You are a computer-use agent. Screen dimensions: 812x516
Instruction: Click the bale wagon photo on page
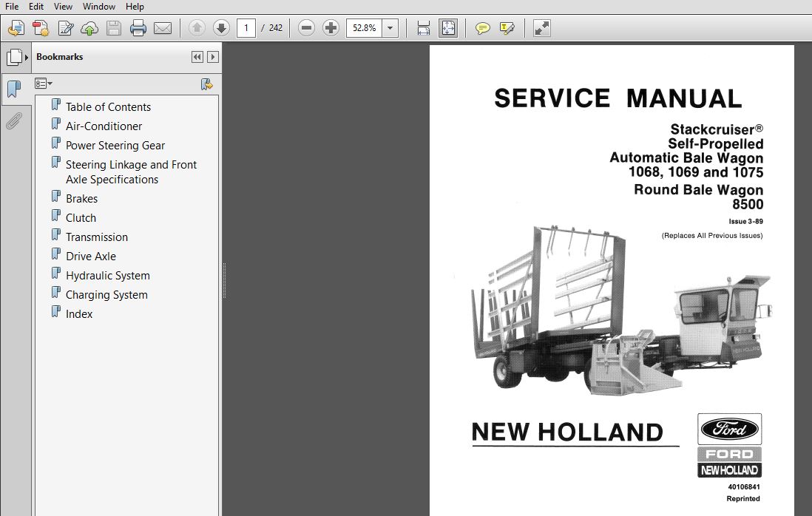click(x=620, y=311)
